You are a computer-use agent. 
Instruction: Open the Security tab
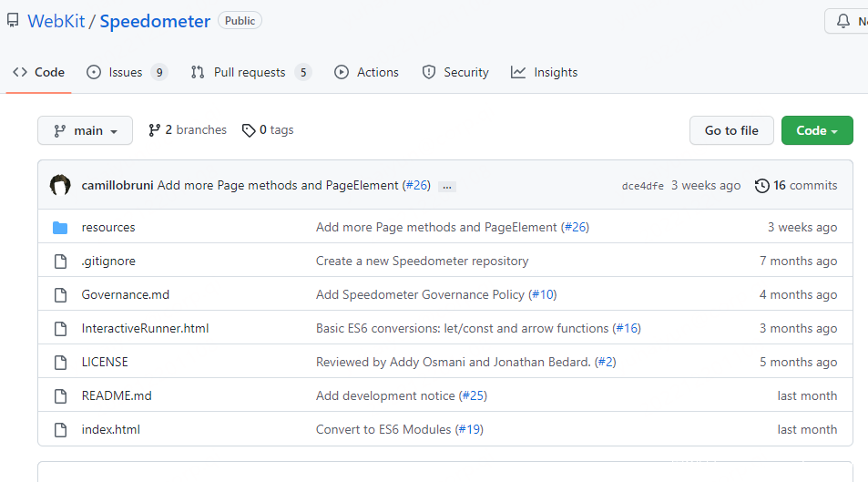coord(455,72)
